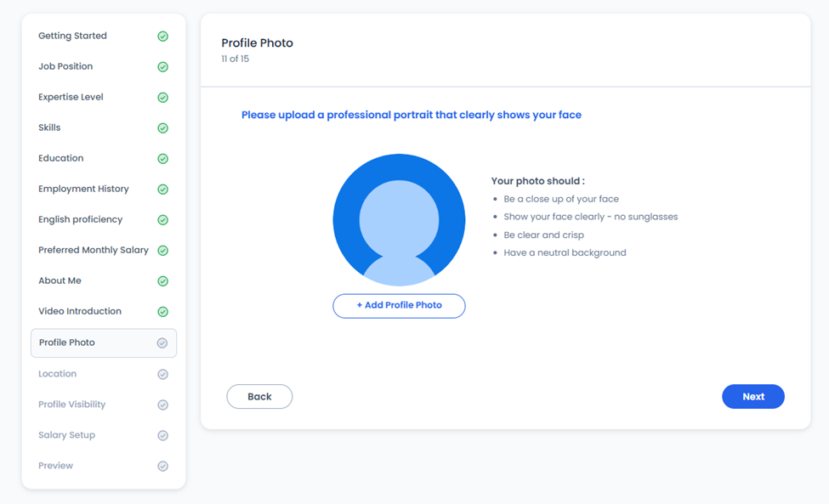Click the gray check circle for Salary Setup
Viewport: 829px width, 504px height.
coord(163,435)
